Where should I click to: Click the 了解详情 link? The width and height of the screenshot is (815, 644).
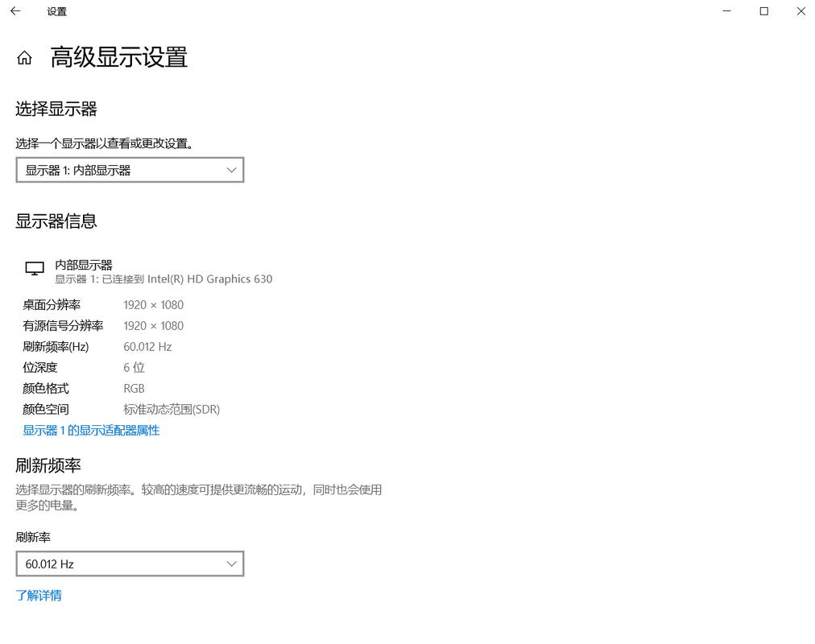point(39,595)
